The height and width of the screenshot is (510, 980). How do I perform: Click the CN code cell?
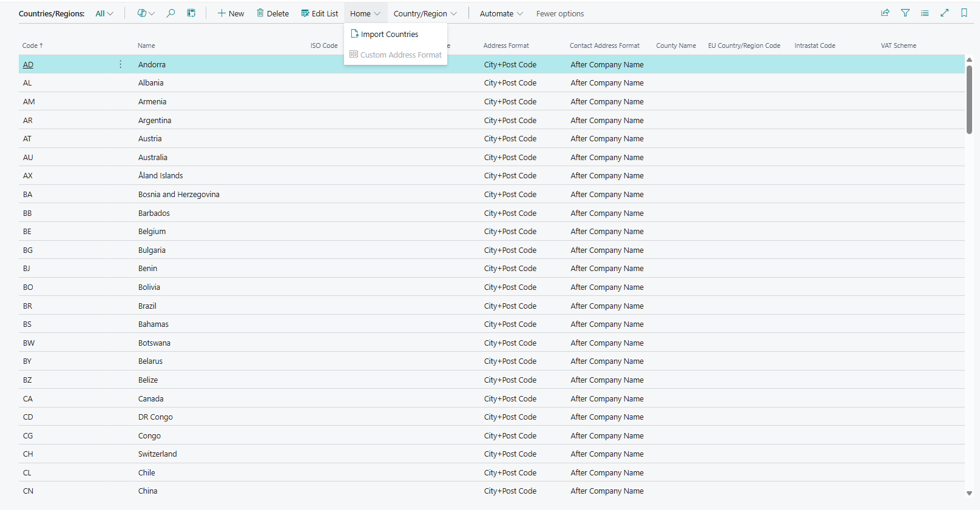click(28, 491)
